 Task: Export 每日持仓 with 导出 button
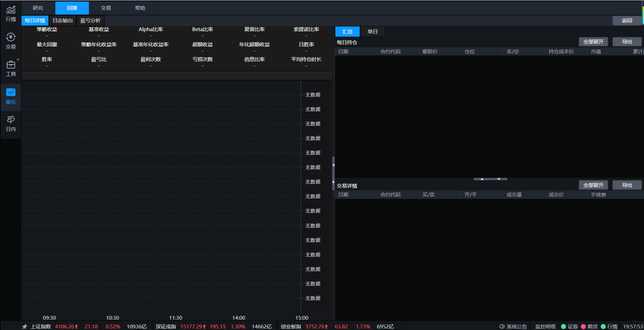pos(627,42)
